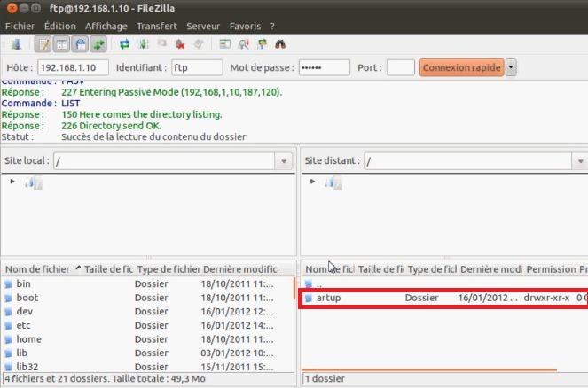Sort local files by Dernière modification

click(x=240, y=269)
